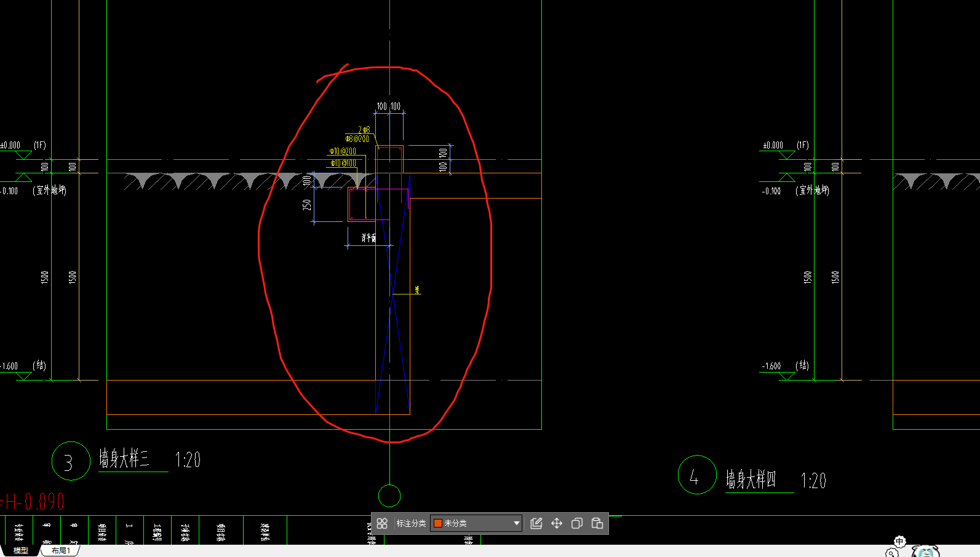980x557 pixels.
Task: Click the right (室外地坪) ground label
Action: coord(812,191)
